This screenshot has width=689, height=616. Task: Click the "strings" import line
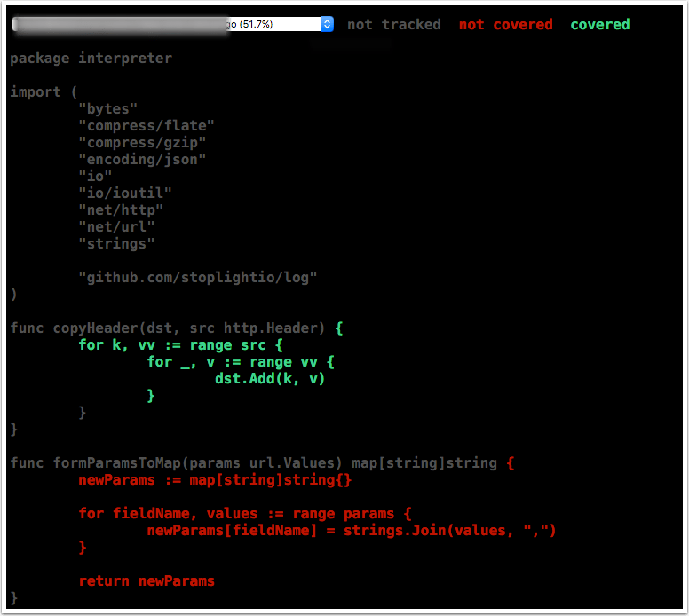[x=116, y=243]
